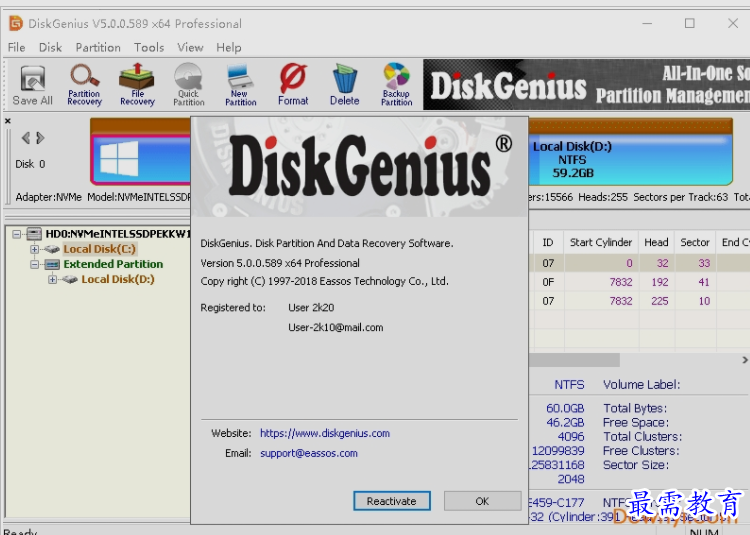Click the DiskGenius banner advertisement

click(586, 85)
